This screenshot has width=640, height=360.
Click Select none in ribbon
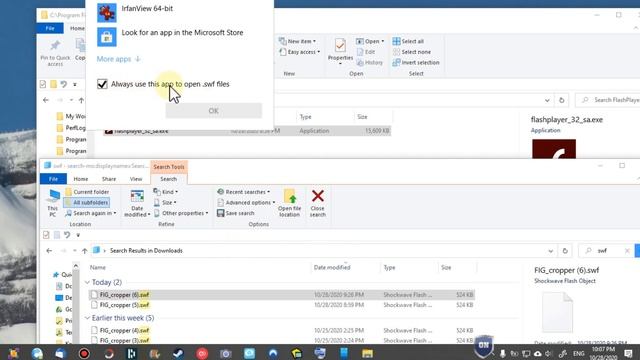[x=411, y=52]
